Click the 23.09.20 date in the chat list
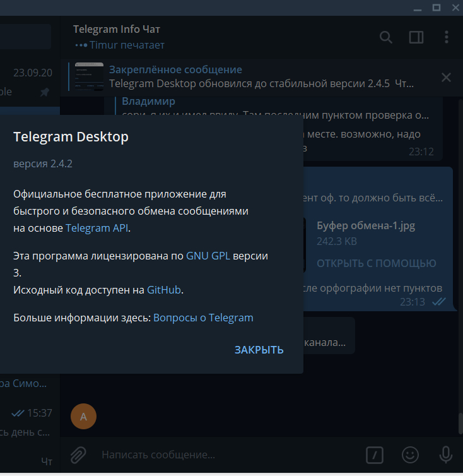The width and height of the screenshot is (463, 476). tap(33, 73)
